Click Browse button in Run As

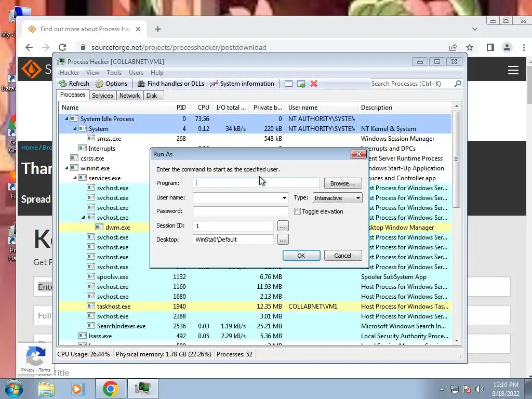343,183
